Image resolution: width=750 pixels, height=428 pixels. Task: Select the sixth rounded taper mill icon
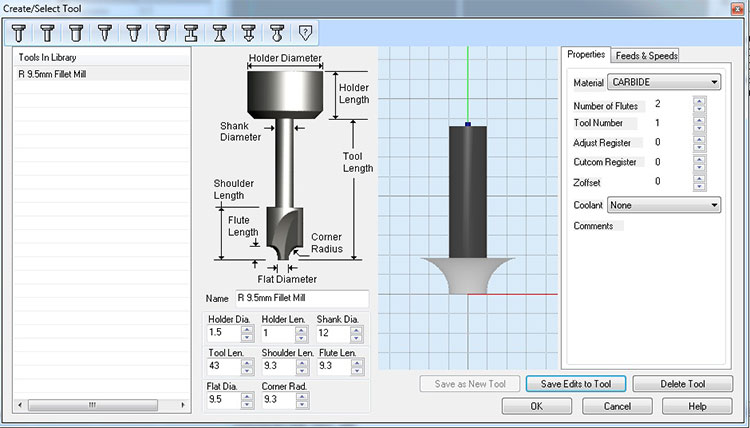(162, 33)
